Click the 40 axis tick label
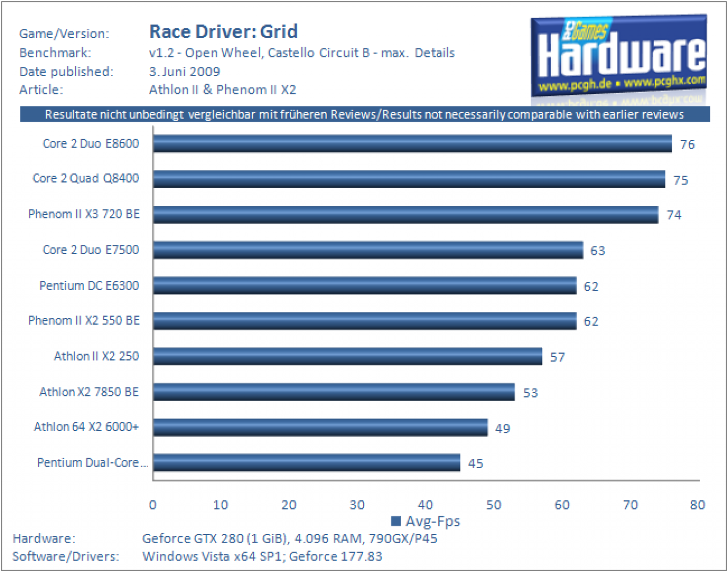The width and height of the screenshot is (728, 572). click(425, 505)
